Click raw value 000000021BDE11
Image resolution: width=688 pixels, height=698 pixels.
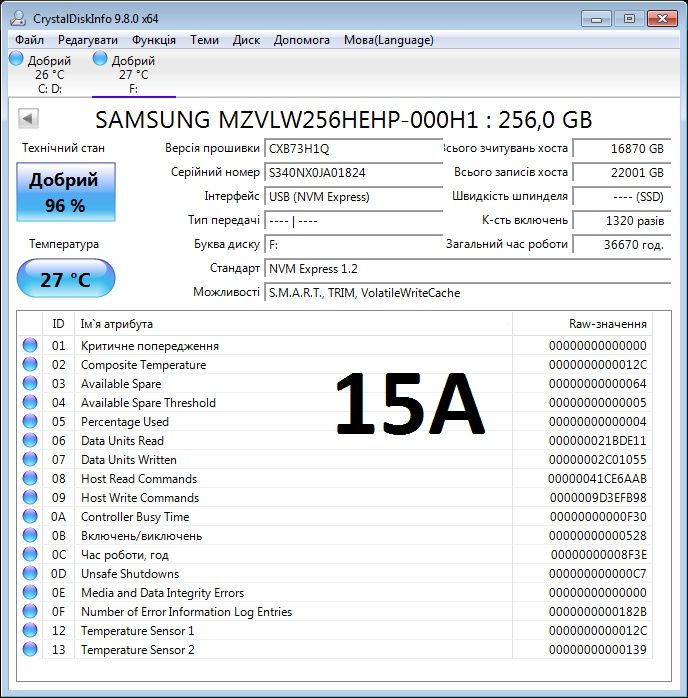point(597,441)
